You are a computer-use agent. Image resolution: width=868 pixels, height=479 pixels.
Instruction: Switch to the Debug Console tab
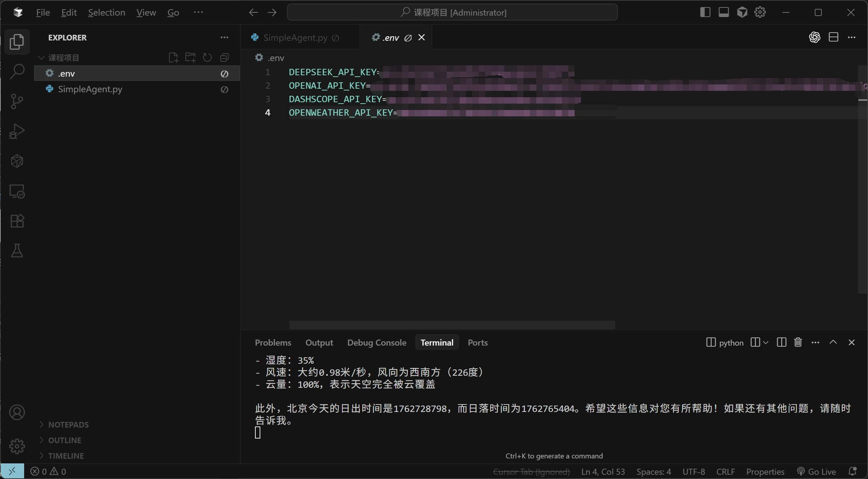(377, 343)
